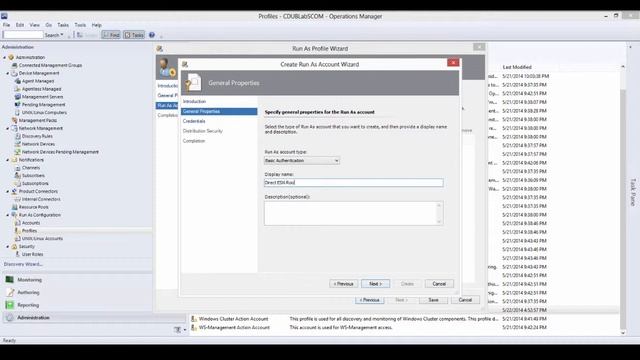Open the File menu
The width and height of the screenshot is (640, 360).
[7, 25]
